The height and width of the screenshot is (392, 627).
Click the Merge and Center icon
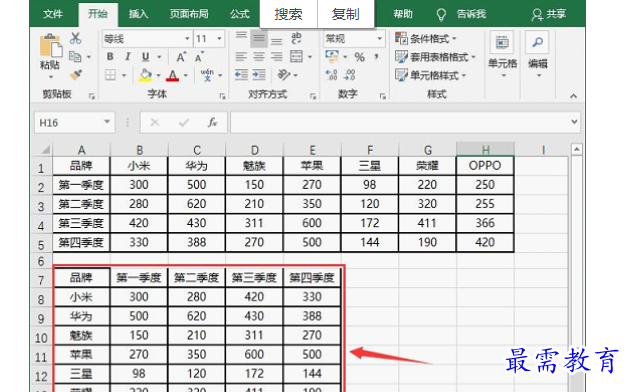point(296,57)
